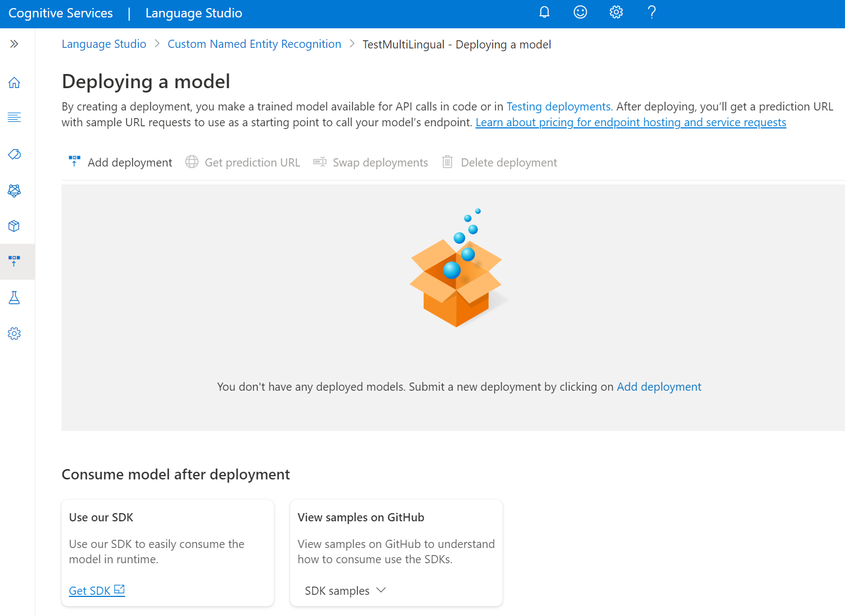
Task: Navigate to Custom Named Entity Recognition breadcrumb
Action: (254, 44)
